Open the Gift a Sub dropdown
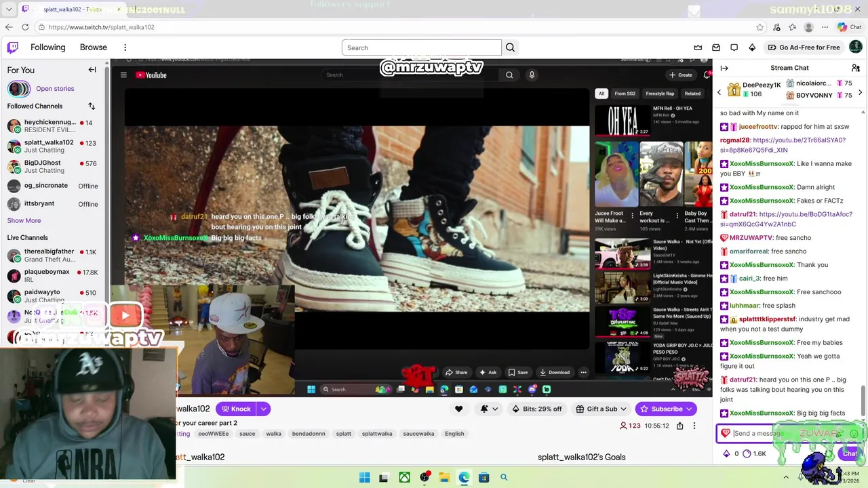 (601, 409)
